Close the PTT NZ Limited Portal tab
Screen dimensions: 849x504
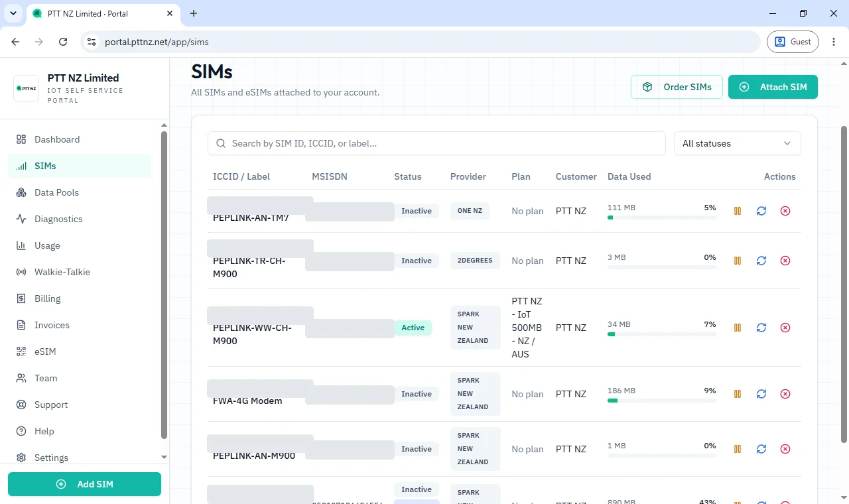170,13
